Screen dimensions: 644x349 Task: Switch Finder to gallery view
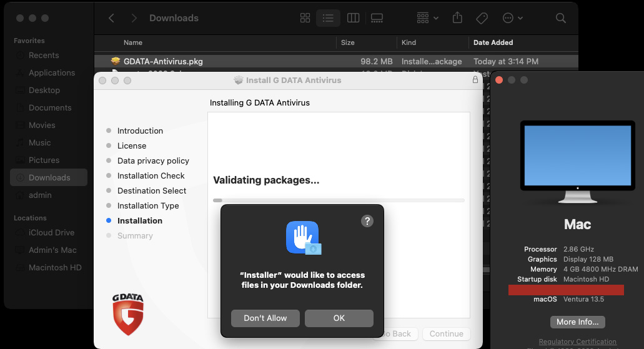coord(377,18)
